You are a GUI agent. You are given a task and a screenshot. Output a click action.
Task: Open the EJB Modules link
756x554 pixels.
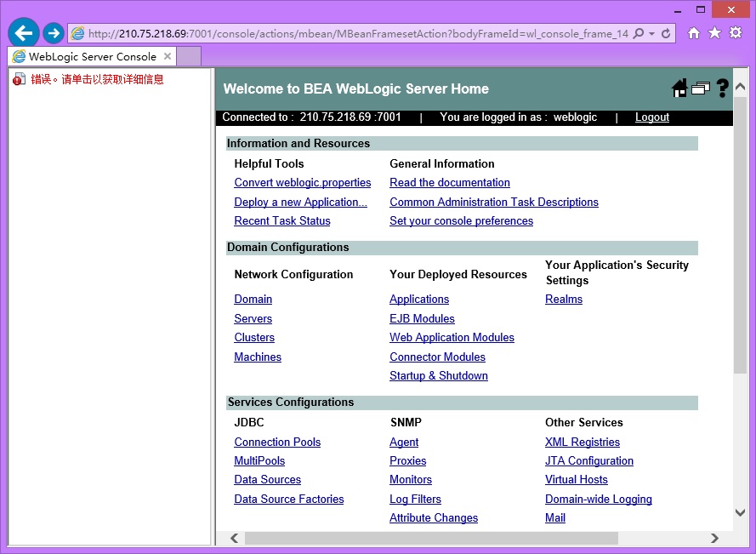click(x=422, y=319)
